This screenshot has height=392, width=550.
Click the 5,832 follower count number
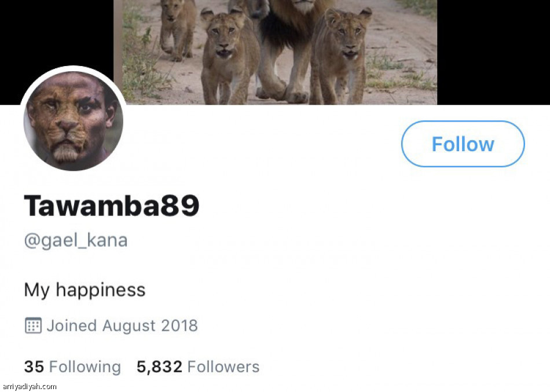point(159,367)
